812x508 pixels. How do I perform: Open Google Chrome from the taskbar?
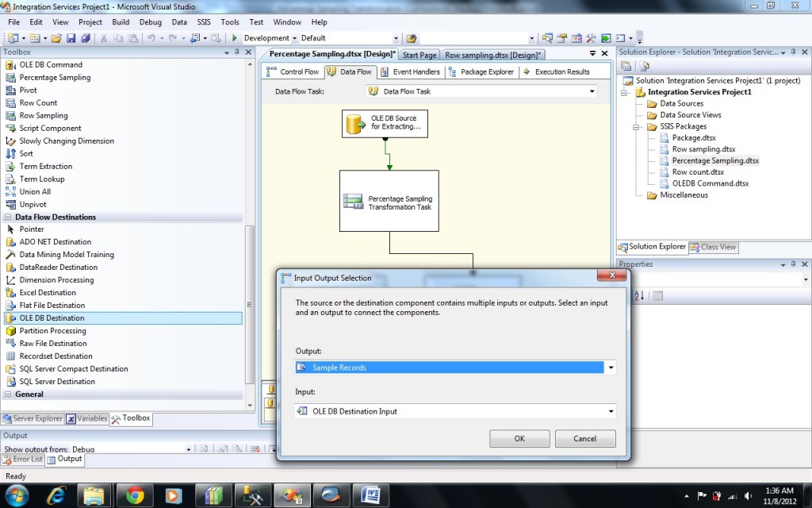pos(134,496)
